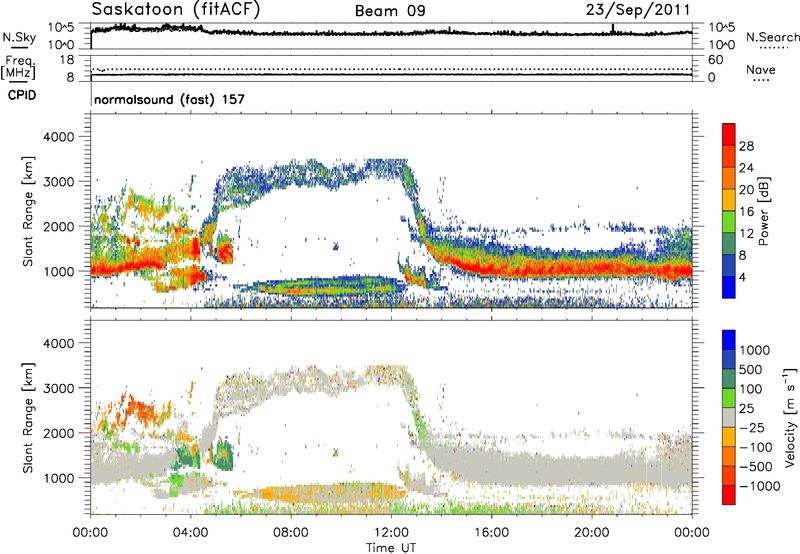Click the "Freq. [MHz]" axis label
Screen dimensions: 800x554
pyautogui.click(x=18, y=68)
